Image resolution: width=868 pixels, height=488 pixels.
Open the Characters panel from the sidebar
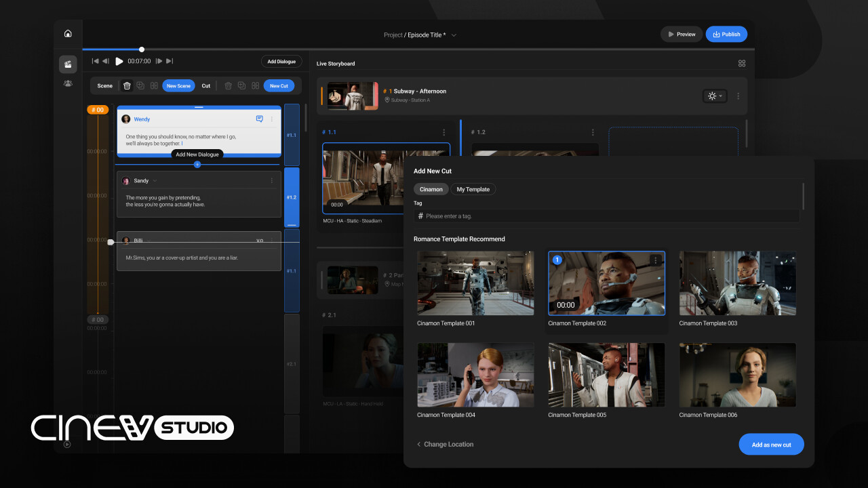pos(68,83)
